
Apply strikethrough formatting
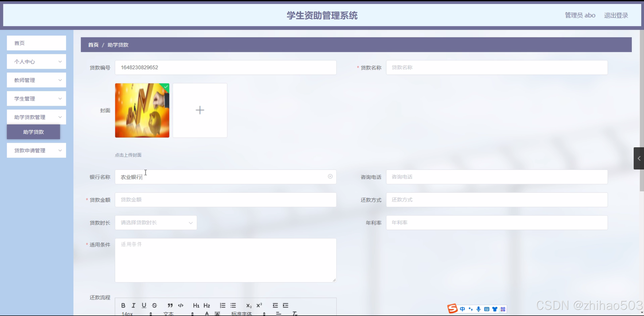(154, 305)
